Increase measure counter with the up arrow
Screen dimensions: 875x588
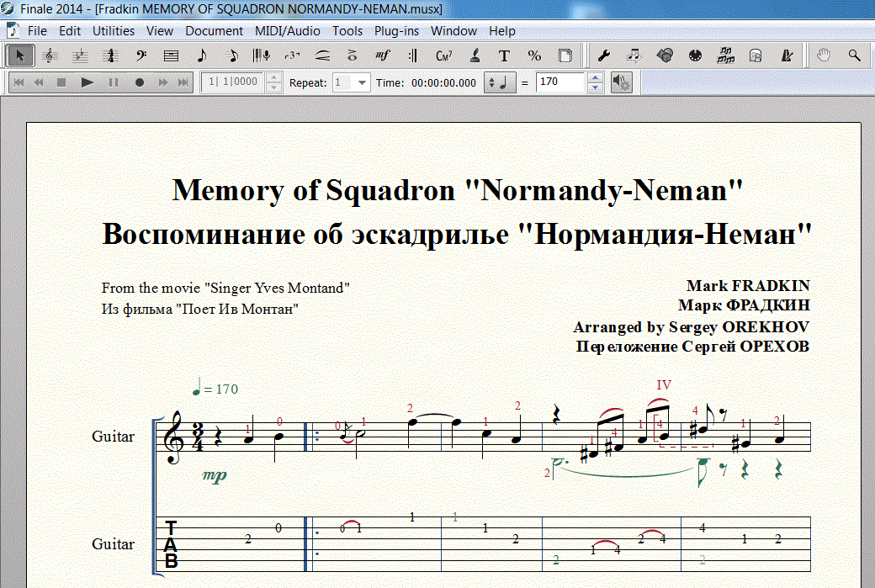[x=273, y=77]
